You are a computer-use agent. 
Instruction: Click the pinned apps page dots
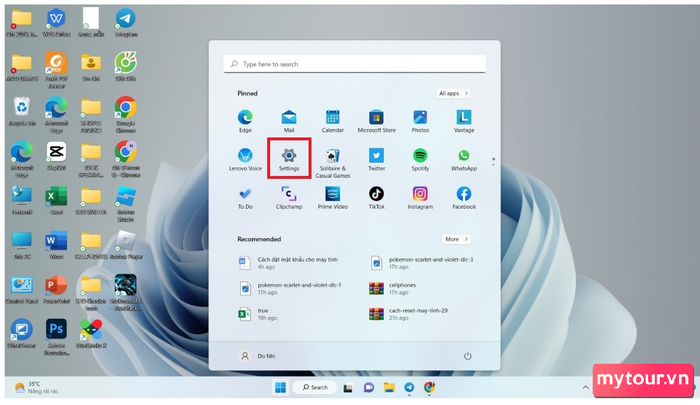(493, 161)
